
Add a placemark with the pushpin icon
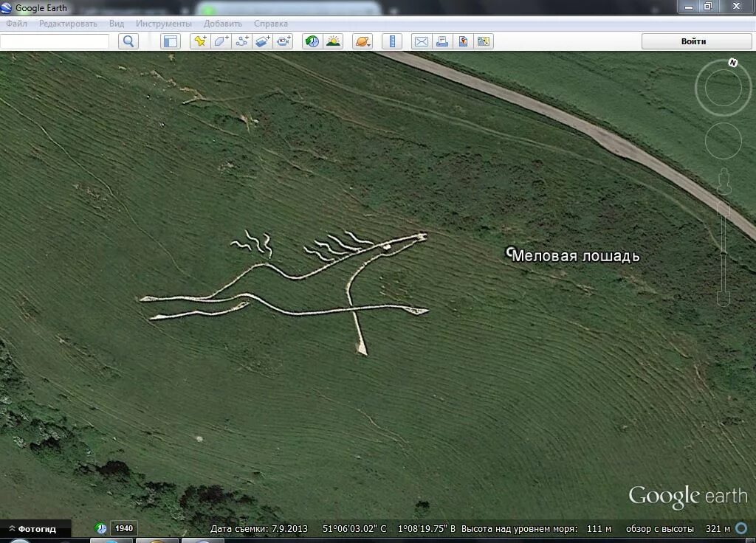coord(199,41)
